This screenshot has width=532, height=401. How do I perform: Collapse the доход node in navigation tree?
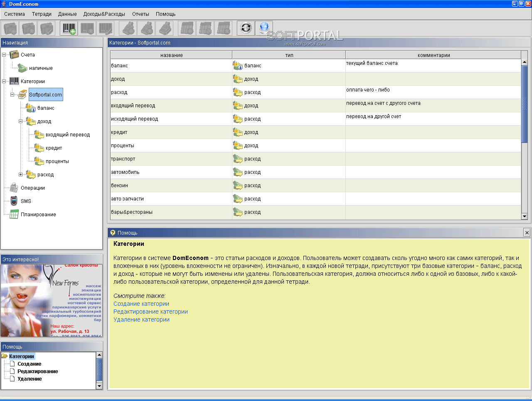20,121
